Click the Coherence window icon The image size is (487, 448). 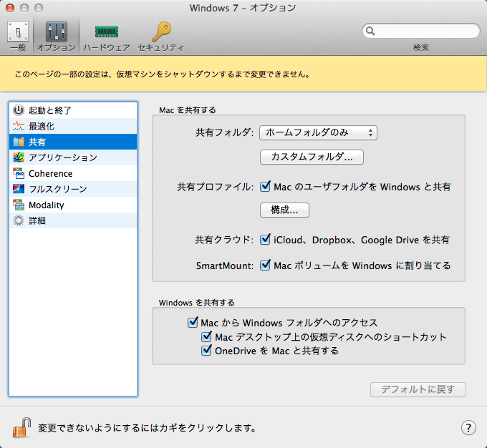19,173
